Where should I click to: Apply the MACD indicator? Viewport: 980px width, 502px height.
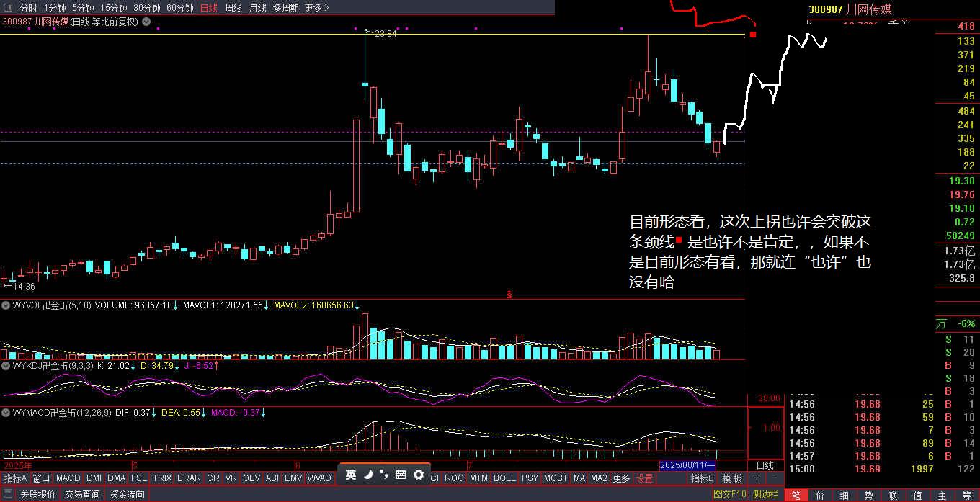pyautogui.click(x=68, y=478)
